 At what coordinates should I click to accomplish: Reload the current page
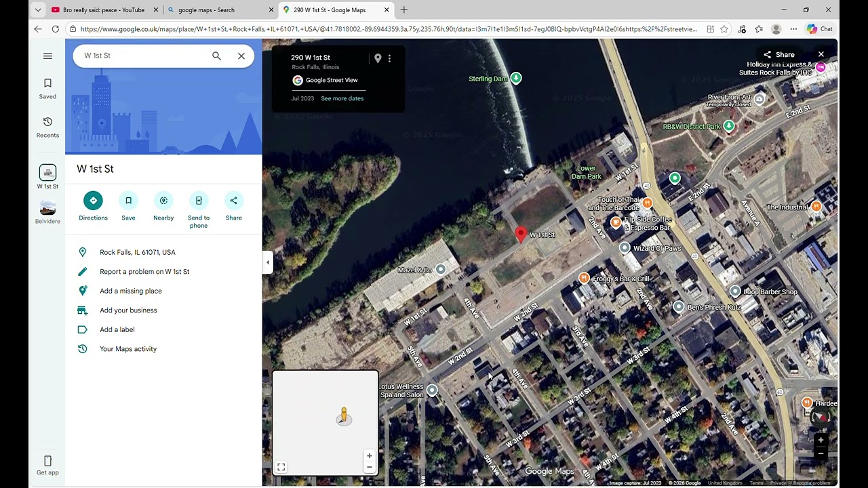56,29
